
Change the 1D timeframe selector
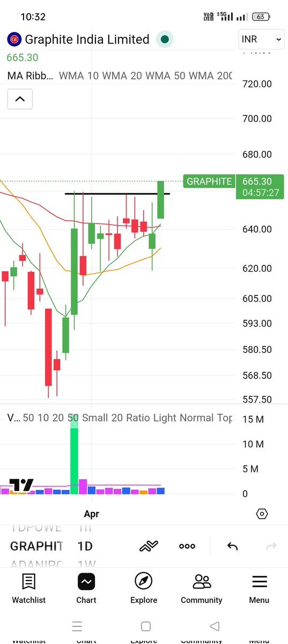tap(85, 546)
